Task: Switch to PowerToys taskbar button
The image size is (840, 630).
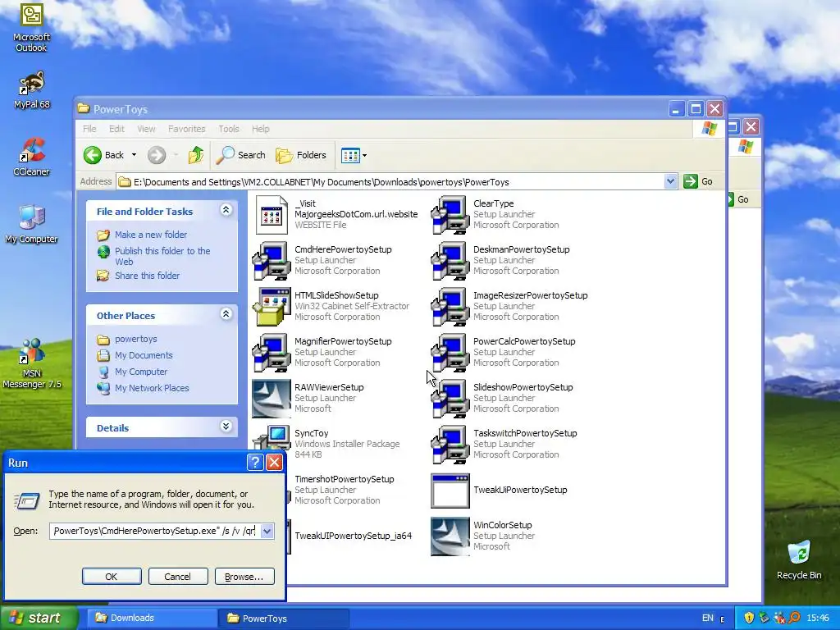Action: pos(284,619)
